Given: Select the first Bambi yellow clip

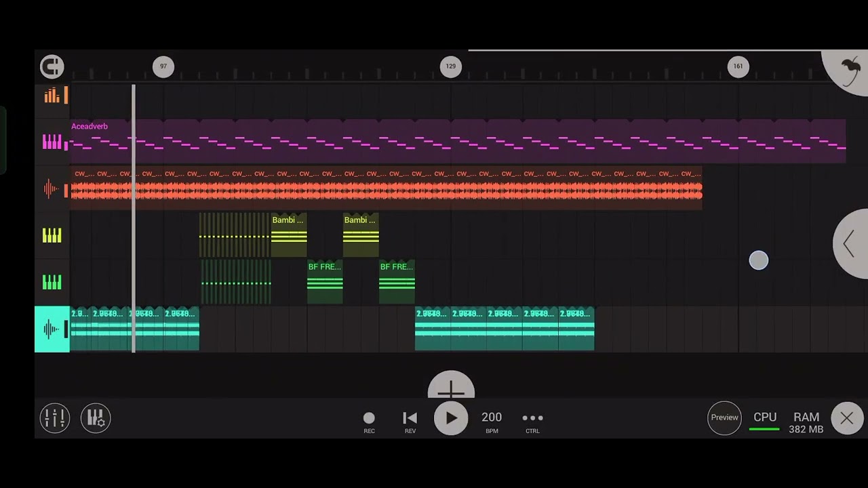Looking at the screenshot, I should [289, 235].
